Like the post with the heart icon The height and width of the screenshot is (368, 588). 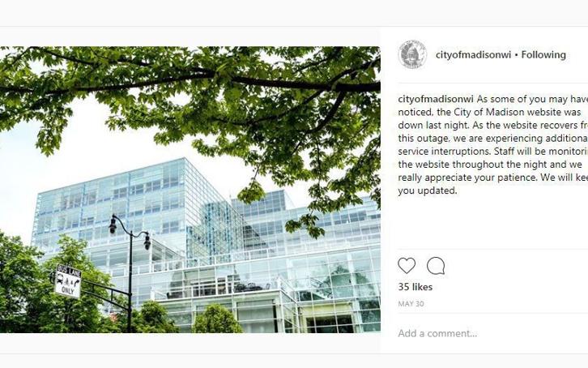tap(407, 266)
